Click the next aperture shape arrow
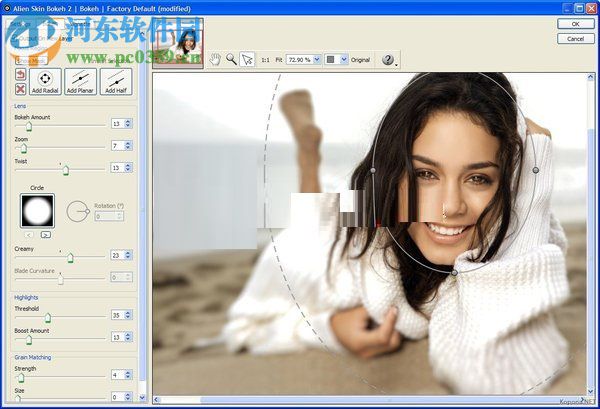Viewport: 600px width, 409px height. 46,235
